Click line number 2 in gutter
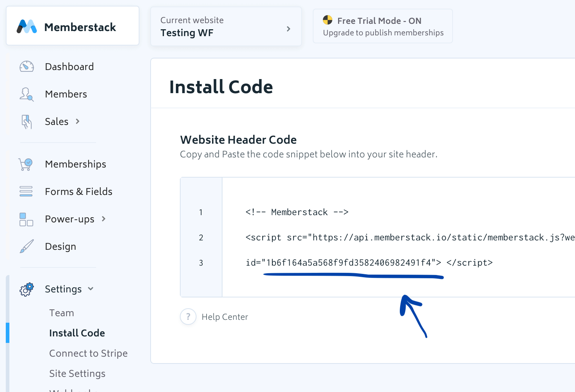The image size is (575, 392). point(201,237)
